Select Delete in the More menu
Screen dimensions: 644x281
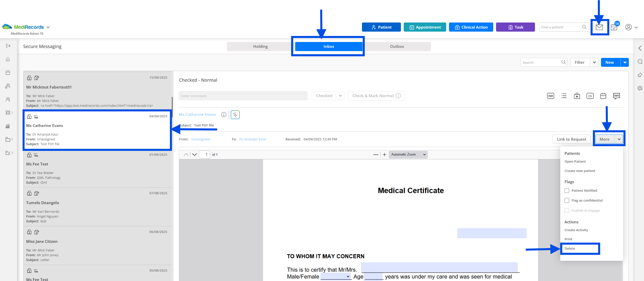pyautogui.click(x=570, y=248)
